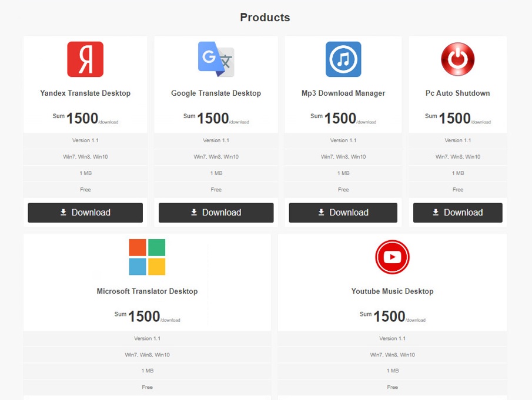Click Free label in Youtube Music card
The width and height of the screenshot is (532, 400).
point(392,387)
